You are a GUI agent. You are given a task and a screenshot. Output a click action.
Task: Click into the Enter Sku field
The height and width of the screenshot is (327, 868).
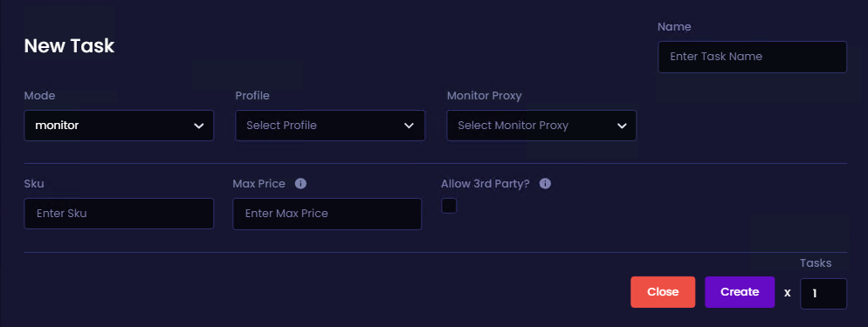coord(119,214)
